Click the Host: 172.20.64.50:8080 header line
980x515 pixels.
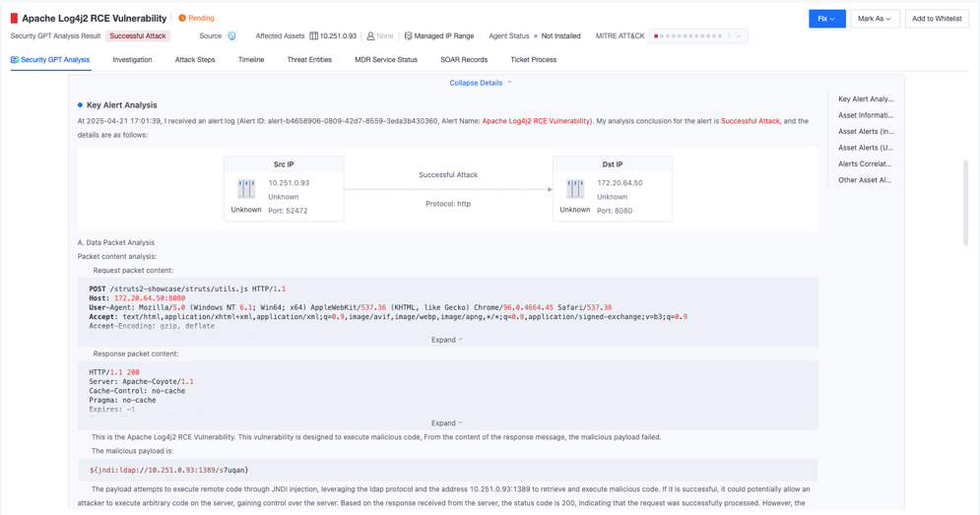[137, 298]
